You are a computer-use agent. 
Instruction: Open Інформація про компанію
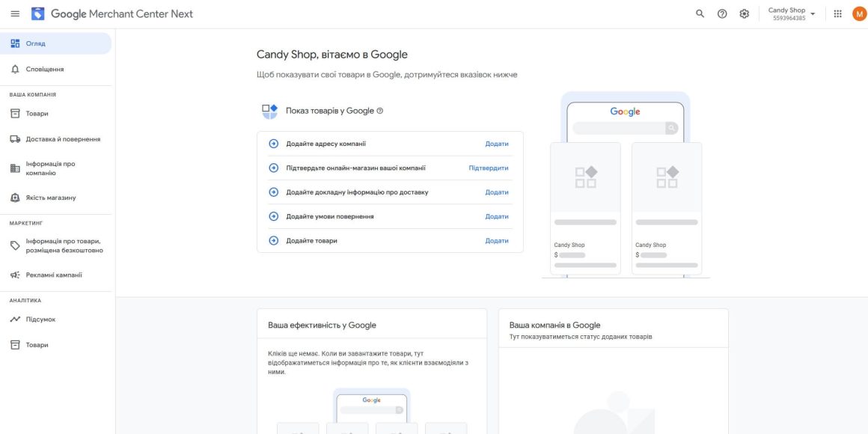(55, 168)
